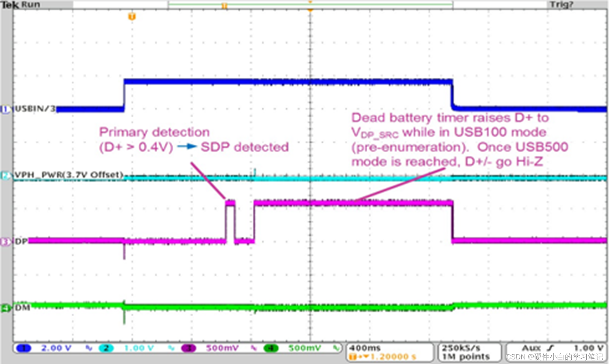The width and height of the screenshot is (609, 364).
Task: Click the bandwidth-limit symbol after 1.00 V channel 2
Action: point(171,348)
